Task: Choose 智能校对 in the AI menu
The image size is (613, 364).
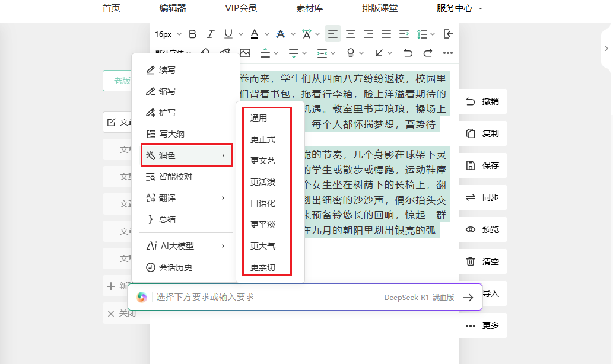Action: [175, 177]
